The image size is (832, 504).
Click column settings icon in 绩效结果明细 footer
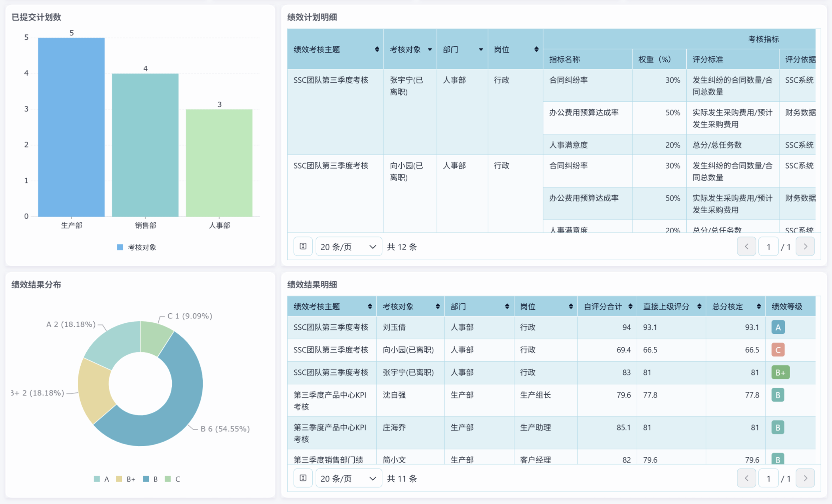(x=303, y=478)
